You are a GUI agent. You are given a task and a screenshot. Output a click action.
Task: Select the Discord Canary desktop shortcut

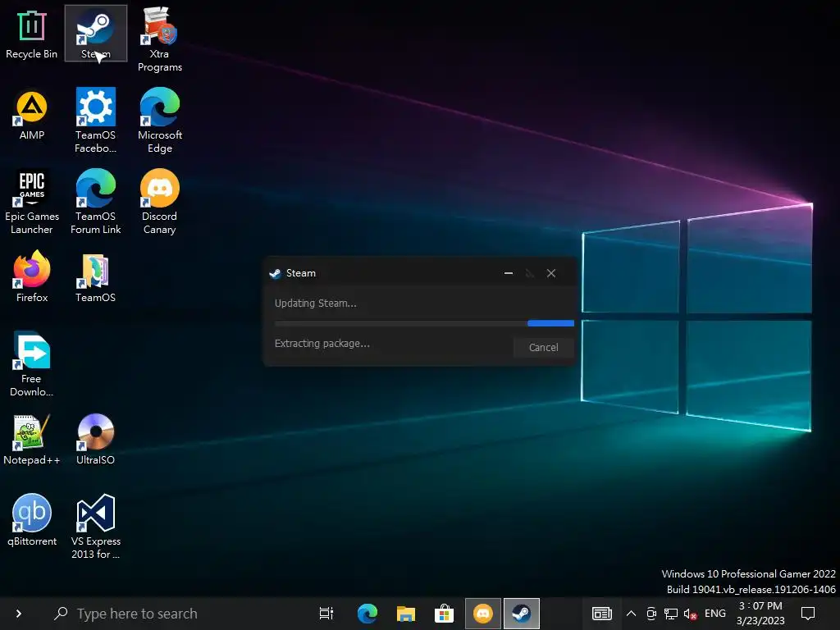[x=160, y=203]
